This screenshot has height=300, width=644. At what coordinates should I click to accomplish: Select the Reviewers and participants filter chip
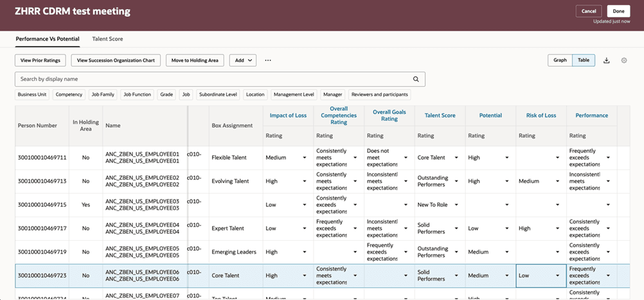pos(380,95)
